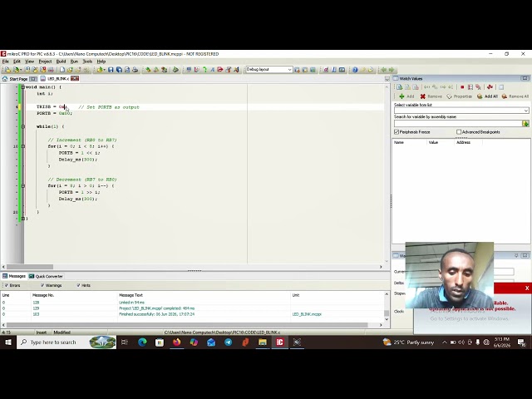This screenshot has height=399, width=532.
Task: Click the green back arrow navigation icon
Action: click(383, 70)
